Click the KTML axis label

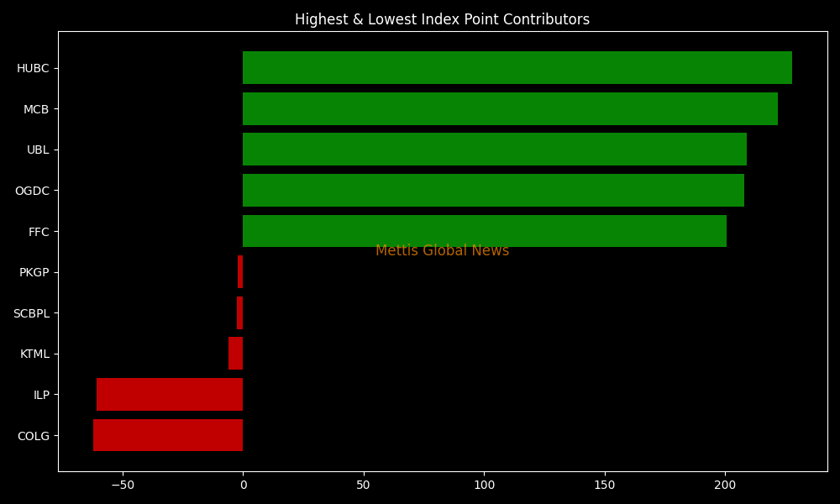tap(34, 354)
